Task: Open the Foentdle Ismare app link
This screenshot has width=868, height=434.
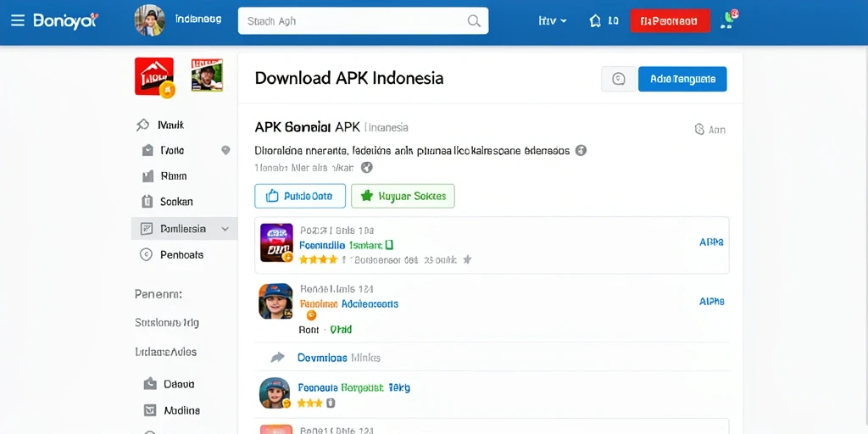Action: coord(341,245)
